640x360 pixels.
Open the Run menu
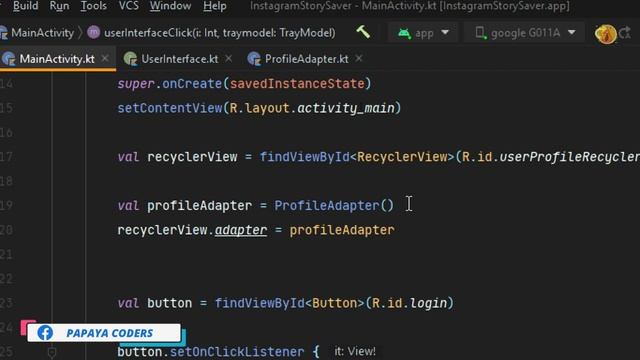click(59, 6)
